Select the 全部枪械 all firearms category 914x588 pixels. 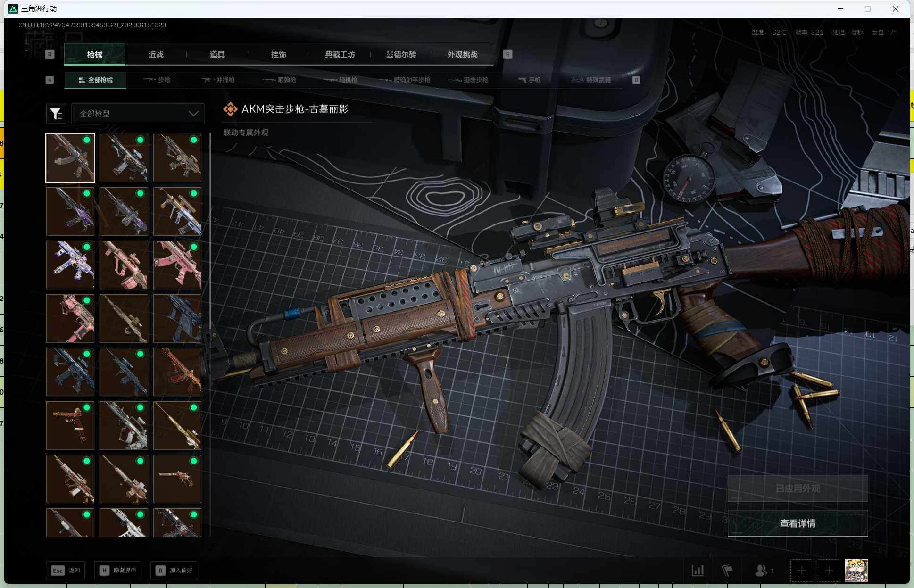(x=95, y=80)
